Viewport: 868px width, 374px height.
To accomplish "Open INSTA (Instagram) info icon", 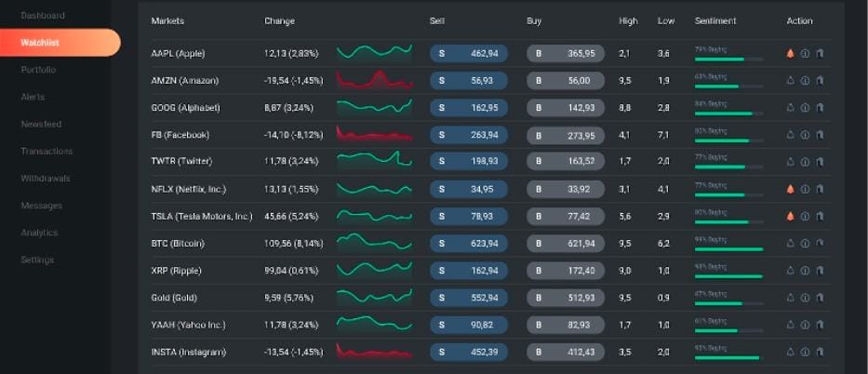I will click(x=805, y=352).
